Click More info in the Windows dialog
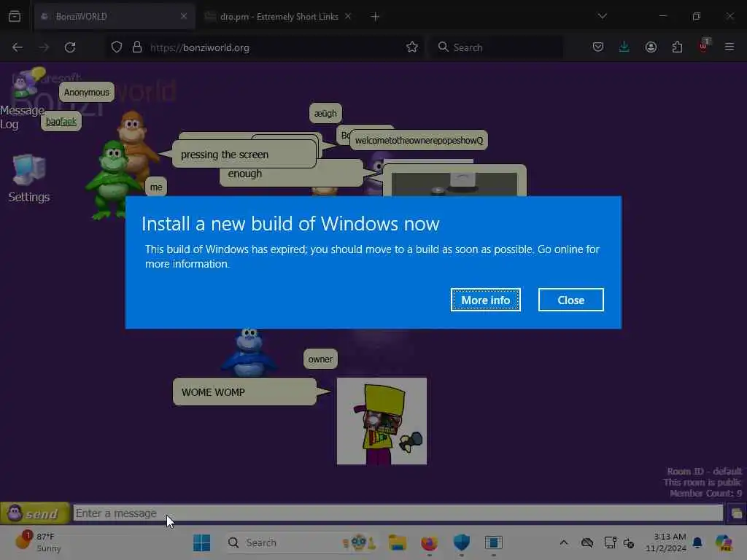The width and height of the screenshot is (747, 560). pos(485,300)
